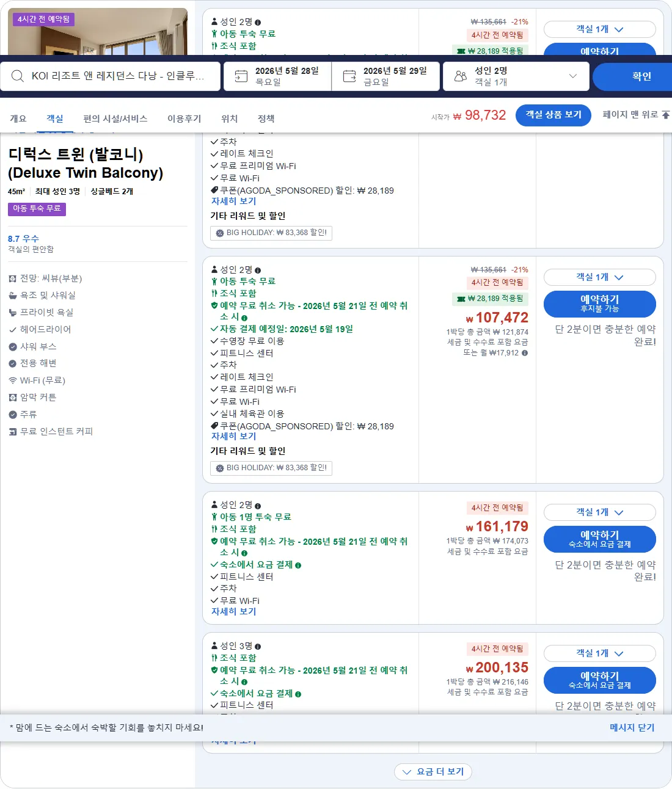Screen dimensions: 672x789
Task: Dismiss the banner with 메시지 닫기
Action: (x=632, y=728)
